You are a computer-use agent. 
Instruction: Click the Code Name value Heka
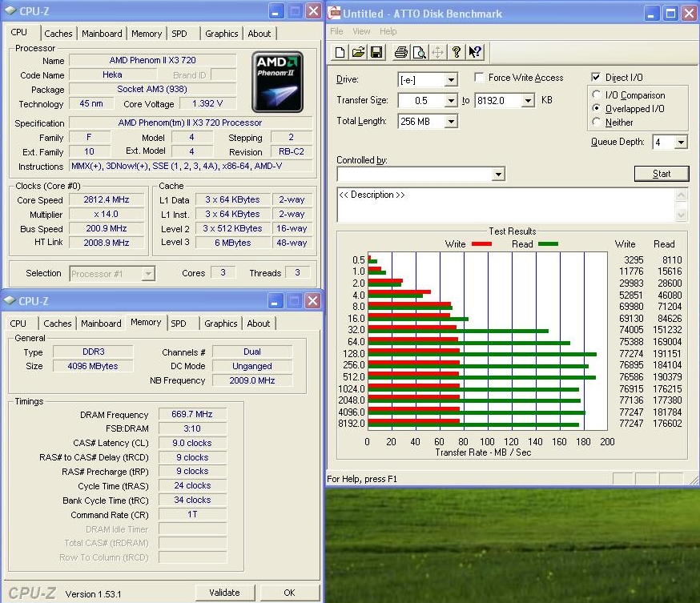coord(112,74)
